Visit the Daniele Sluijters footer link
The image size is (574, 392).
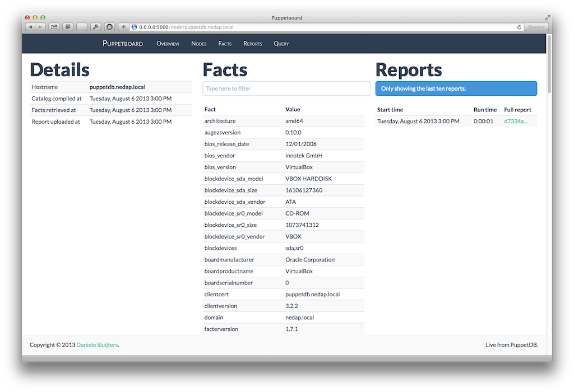(97, 345)
